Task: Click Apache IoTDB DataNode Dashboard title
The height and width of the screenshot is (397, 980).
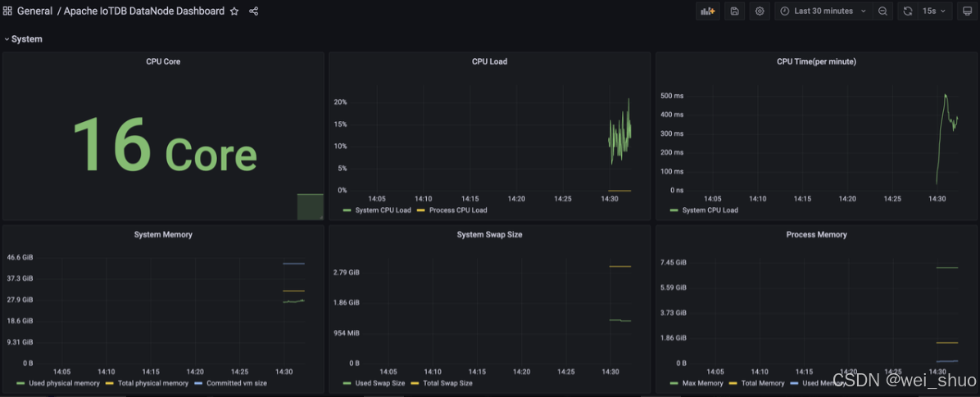Action: coord(144,11)
